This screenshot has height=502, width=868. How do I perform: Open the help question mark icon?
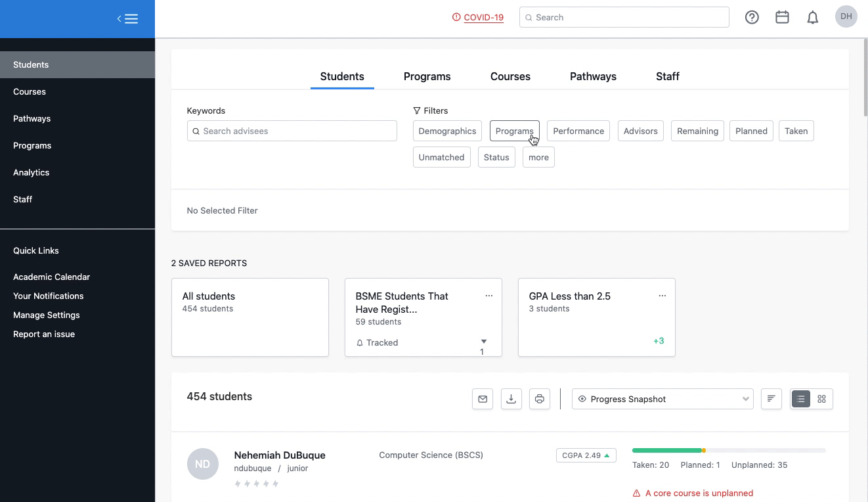pyautogui.click(x=752, y=17)
